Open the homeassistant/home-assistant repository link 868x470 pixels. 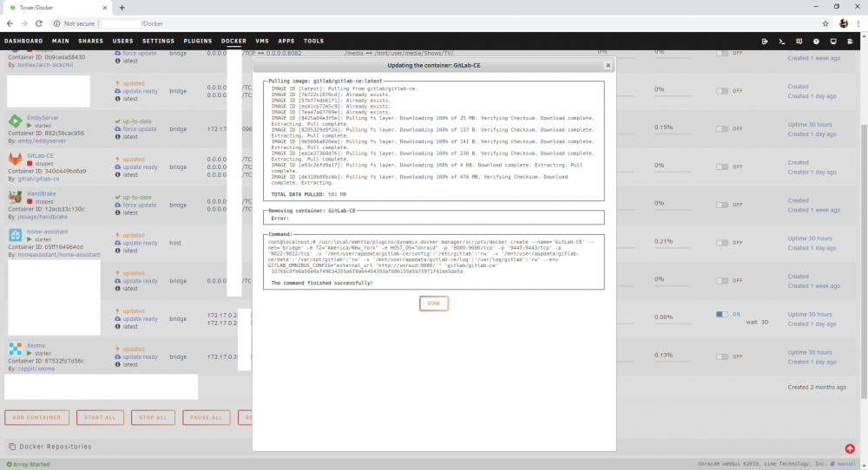click(x=59, y=255)
